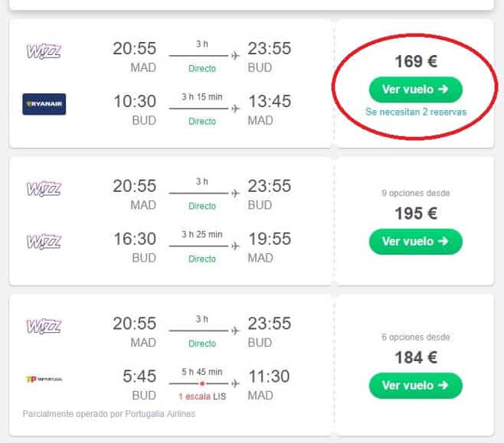Click the plane icon on the 10:30 Ryanair flight
The width and height of the screenshot is (504, 443).
click(x=235, y=108)
